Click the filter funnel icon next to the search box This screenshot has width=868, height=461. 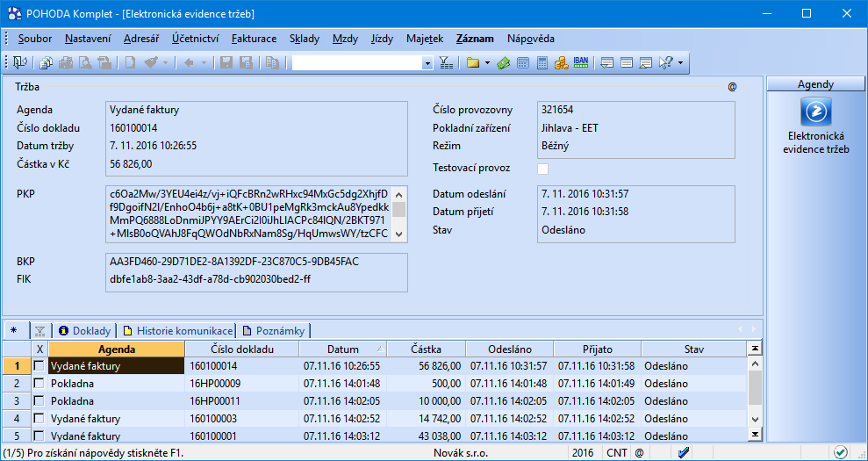click(446, 63)
